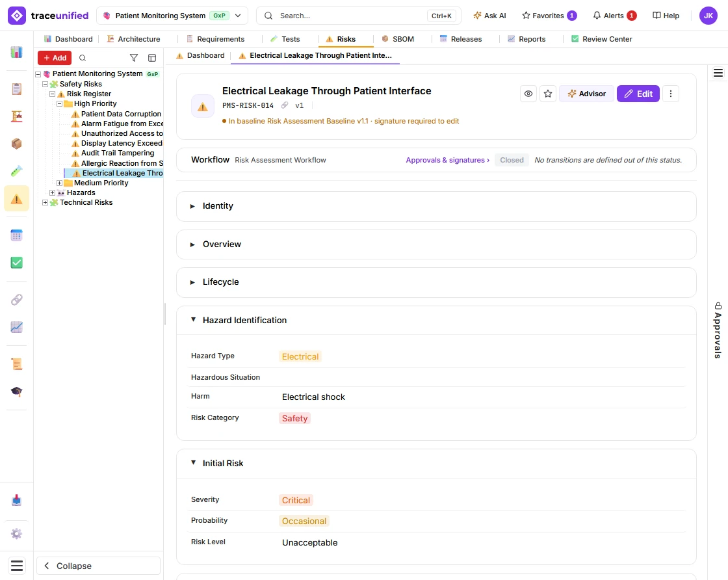Click the tree layout table icon
The image size is (728, 580).
coord(152,58)
